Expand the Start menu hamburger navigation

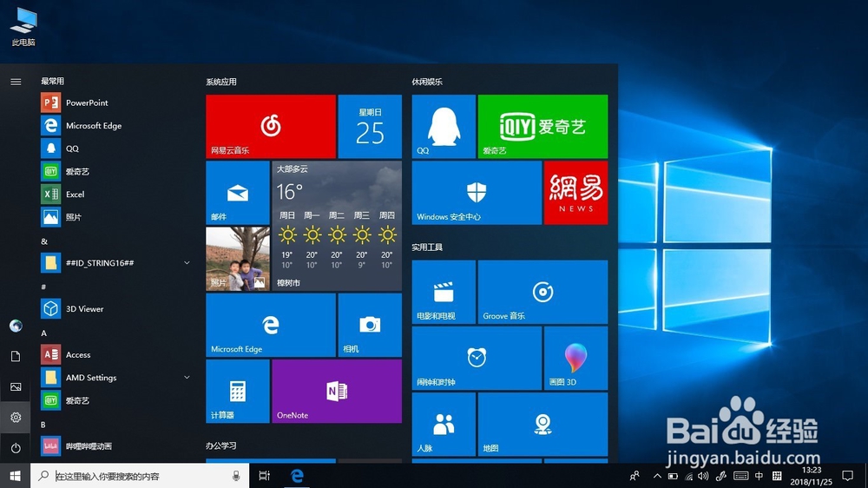[16, 82]
